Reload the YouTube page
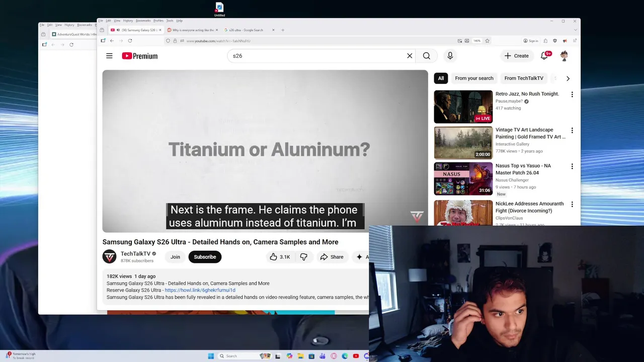This screenshot has width=644, height=362. (x=130, y=41)
